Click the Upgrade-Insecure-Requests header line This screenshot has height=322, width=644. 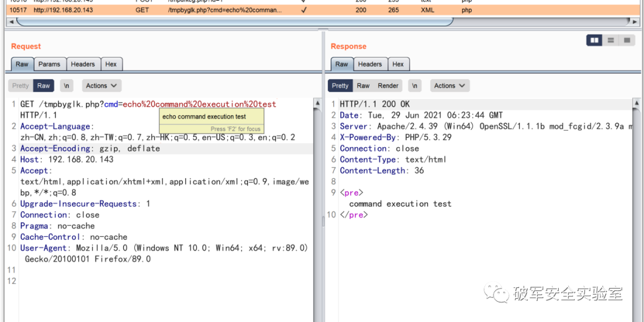[85, 204]
